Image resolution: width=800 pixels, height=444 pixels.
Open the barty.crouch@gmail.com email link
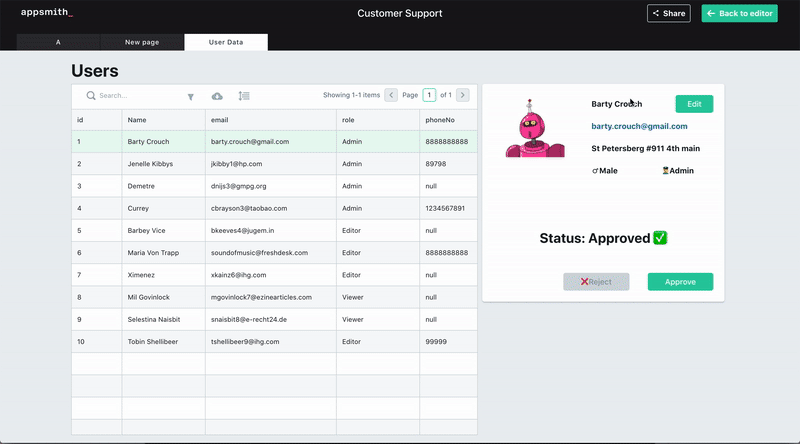point(639,126)
